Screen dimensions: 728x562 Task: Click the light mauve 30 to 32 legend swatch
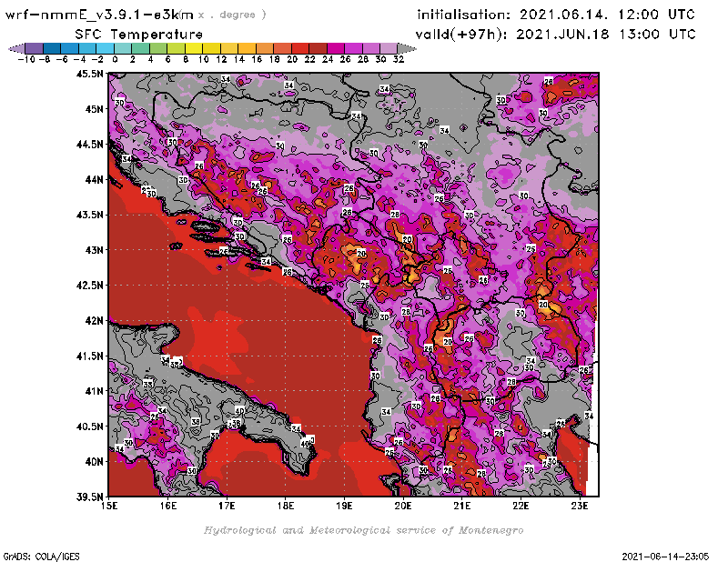389,48
